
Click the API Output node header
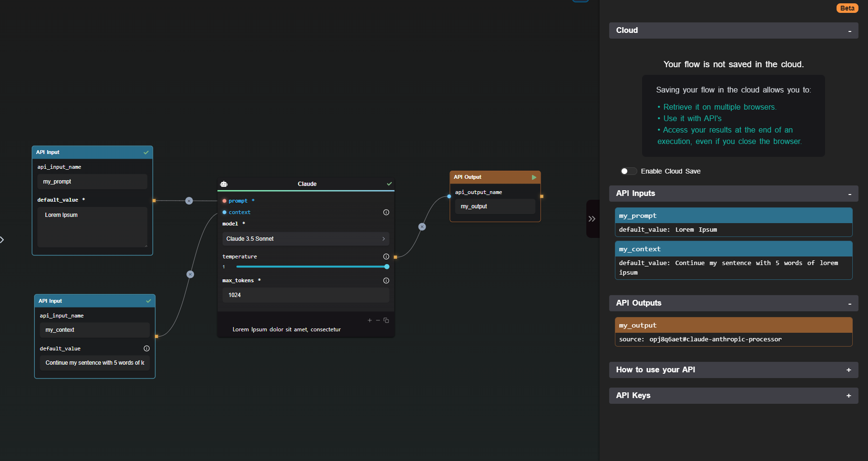click(495, 177)
